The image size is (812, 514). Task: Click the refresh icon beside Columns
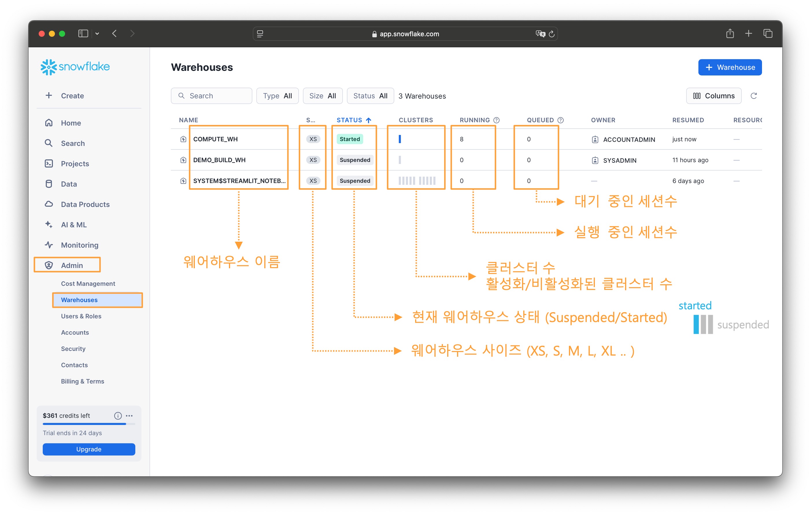[x=753, y=96]
